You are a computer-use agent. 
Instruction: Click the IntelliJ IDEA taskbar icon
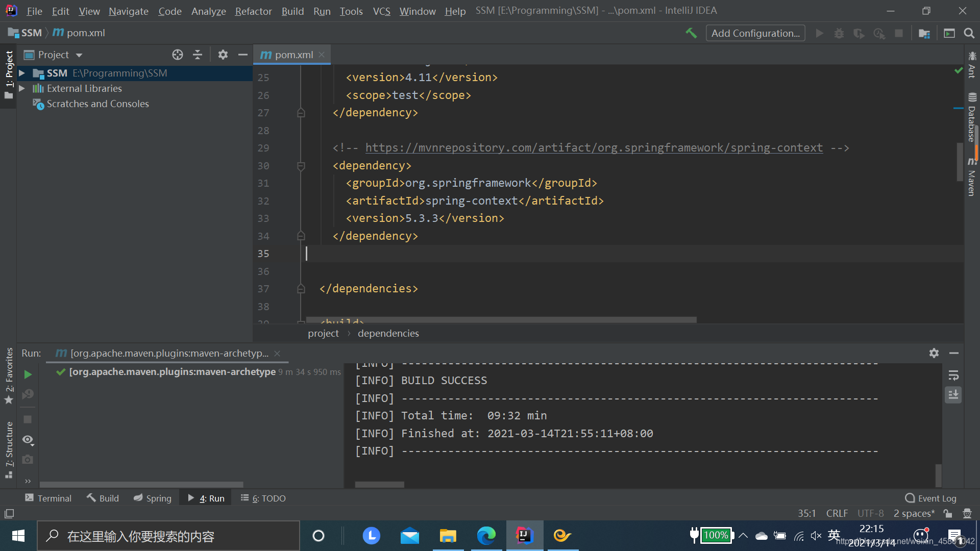pos(524,535)
